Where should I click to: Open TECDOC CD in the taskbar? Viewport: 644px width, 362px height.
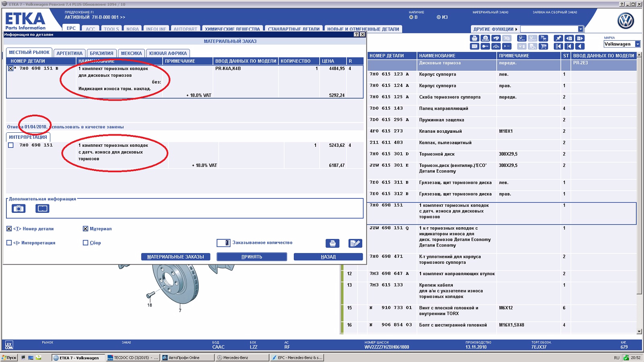coord(133,358)
